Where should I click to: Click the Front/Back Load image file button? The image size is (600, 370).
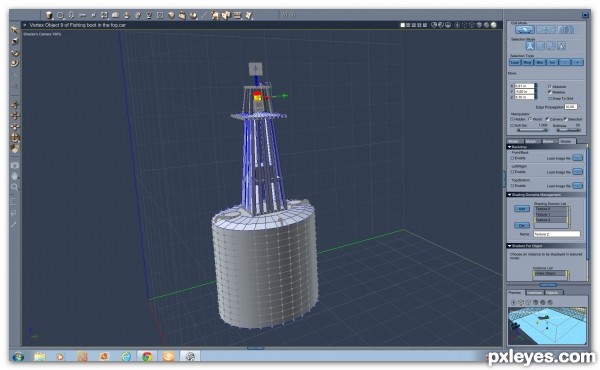point(577,158)
